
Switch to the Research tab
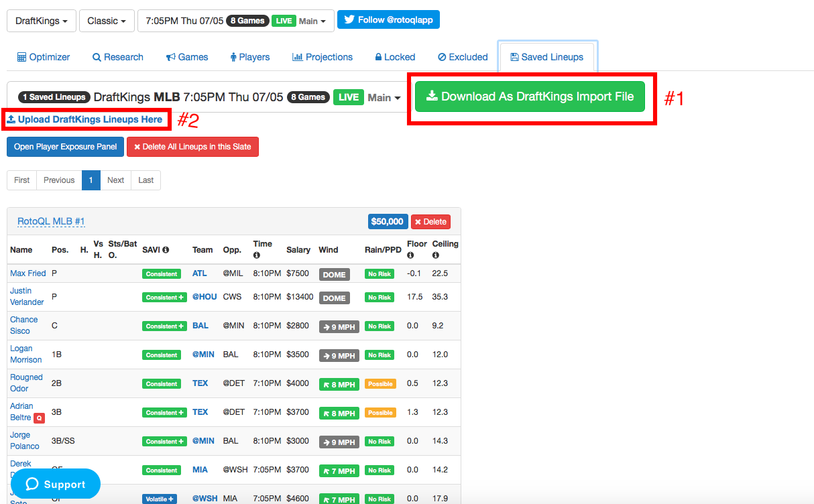(x=118, y=57)
